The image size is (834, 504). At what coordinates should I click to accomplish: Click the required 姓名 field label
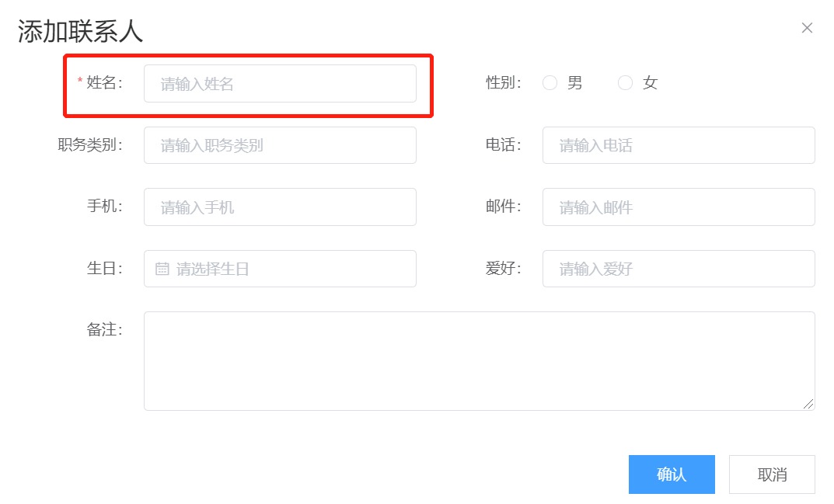[104, 83]
